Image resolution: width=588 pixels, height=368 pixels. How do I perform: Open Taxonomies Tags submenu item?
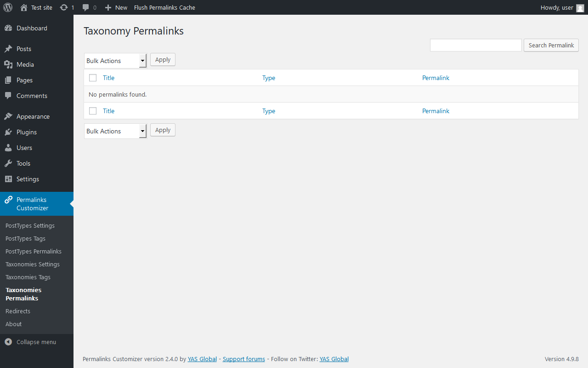(x=28, y=277)
